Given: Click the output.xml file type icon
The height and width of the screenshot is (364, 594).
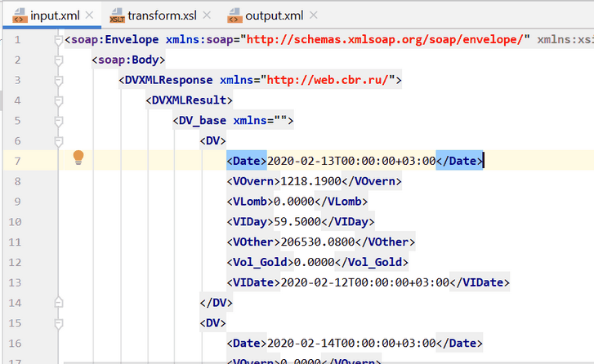Looking at the screenshot, I should 235,15.
